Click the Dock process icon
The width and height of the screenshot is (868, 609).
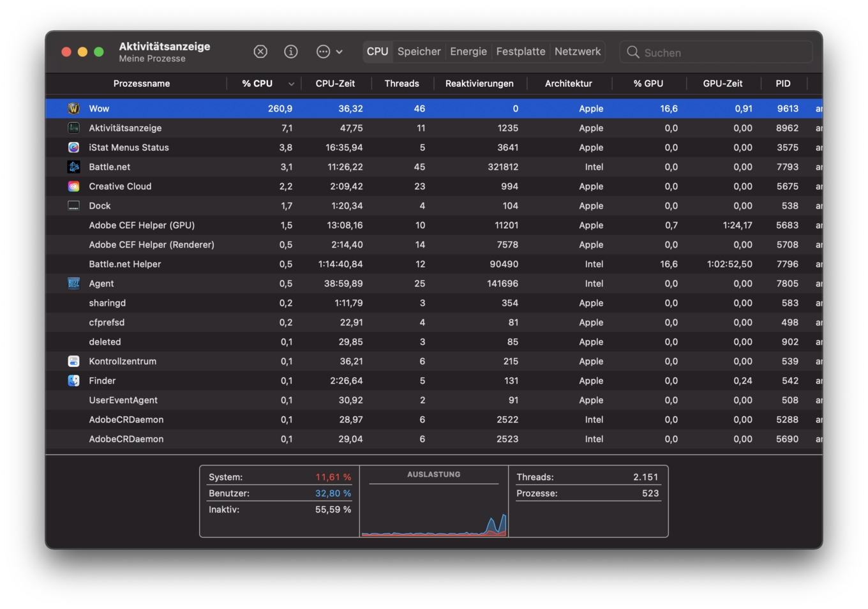point(74,206)
